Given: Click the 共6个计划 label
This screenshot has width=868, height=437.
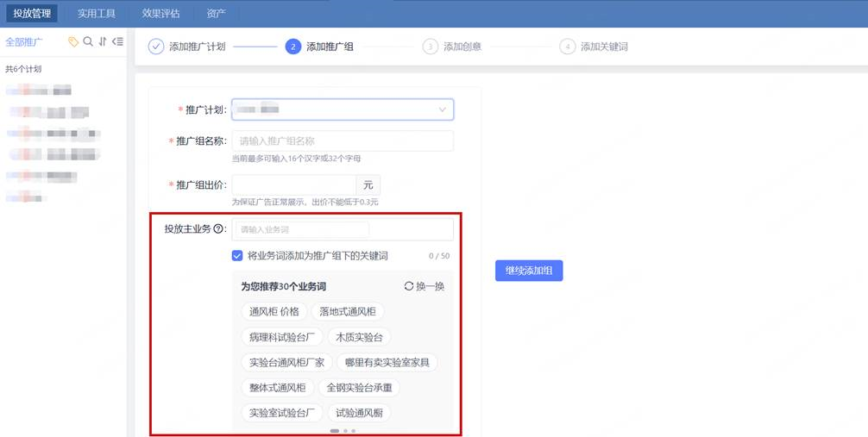Looking at the screenshot, I should click(23, 69).
